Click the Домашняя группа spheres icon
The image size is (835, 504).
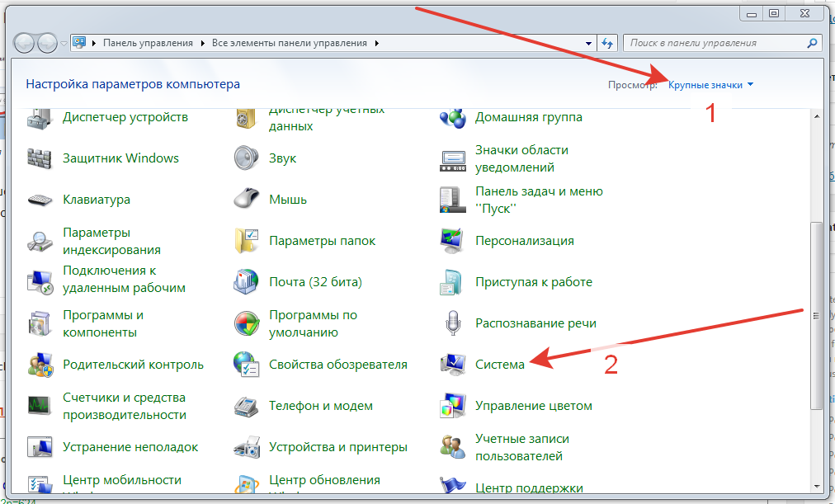(x=453, y=118)
